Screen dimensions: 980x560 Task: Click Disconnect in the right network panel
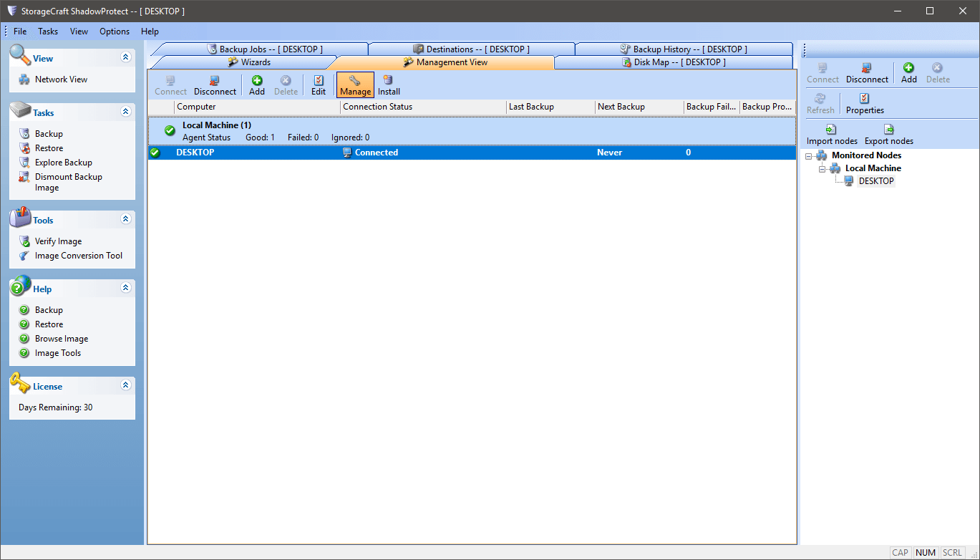coord(867,73)
